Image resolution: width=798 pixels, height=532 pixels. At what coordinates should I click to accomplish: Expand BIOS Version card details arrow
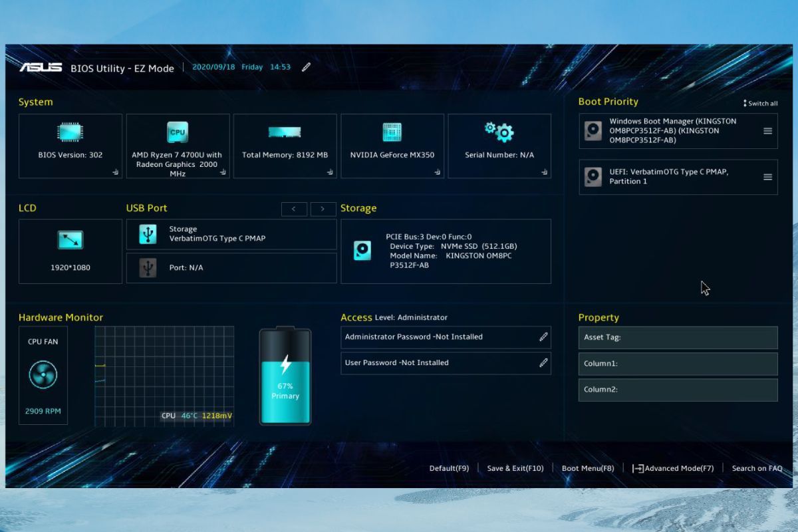click(115, 172)
